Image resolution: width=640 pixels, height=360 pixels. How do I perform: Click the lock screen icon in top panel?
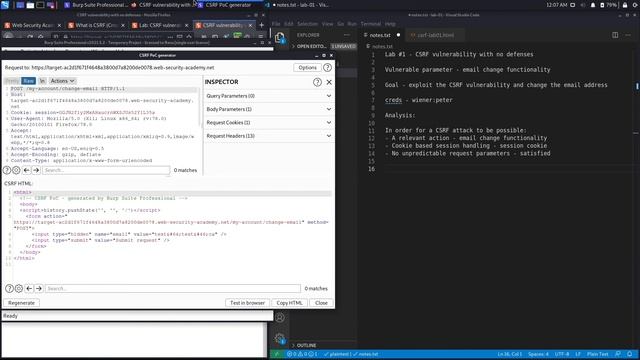coord(625,5)
